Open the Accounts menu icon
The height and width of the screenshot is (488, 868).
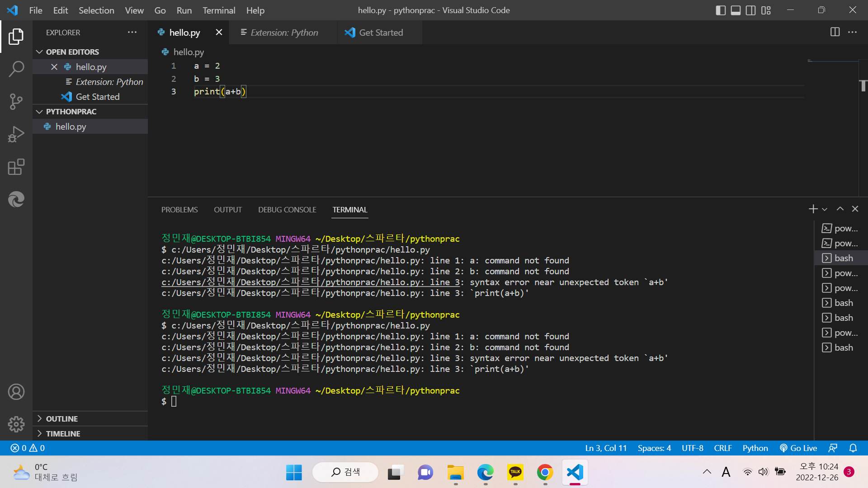tap(16, 392)
